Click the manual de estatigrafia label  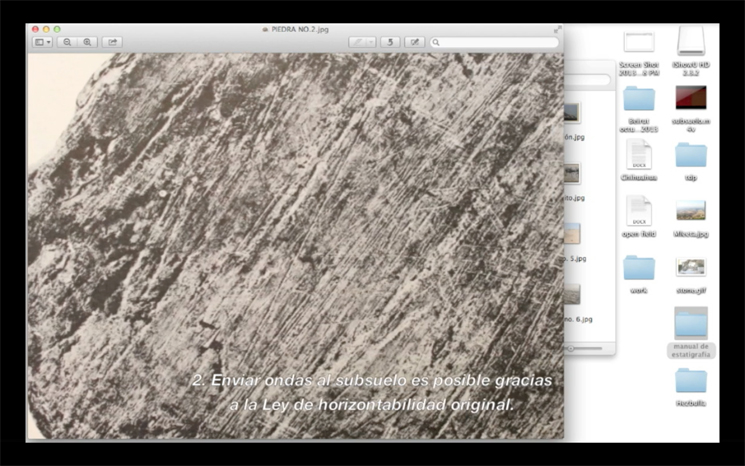(x=691, y=351)
